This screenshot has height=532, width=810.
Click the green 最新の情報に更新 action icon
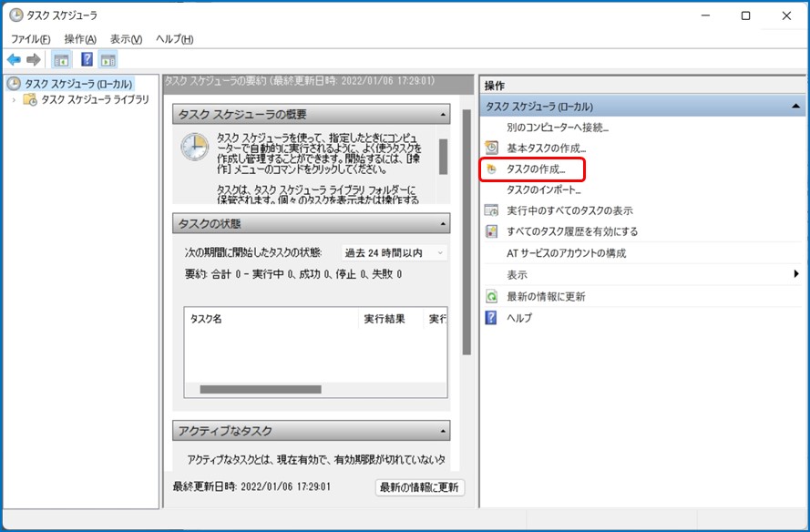492,297
